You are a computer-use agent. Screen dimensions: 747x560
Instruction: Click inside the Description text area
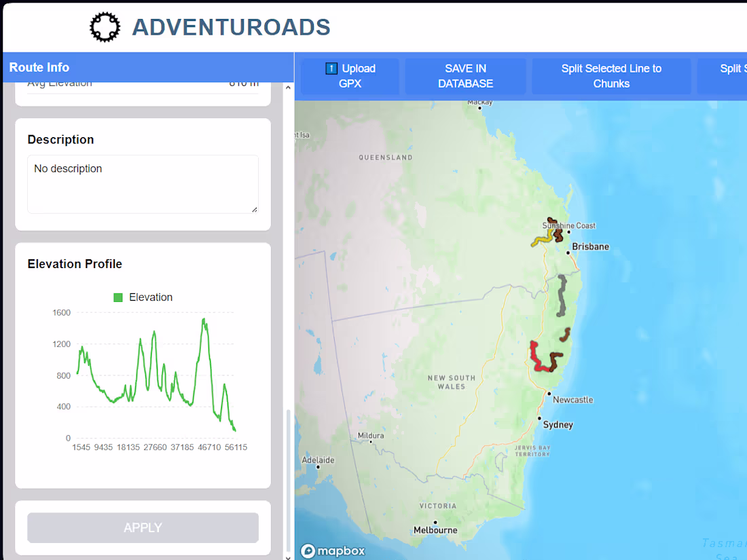pyautogui.click(x=143, y=183)
